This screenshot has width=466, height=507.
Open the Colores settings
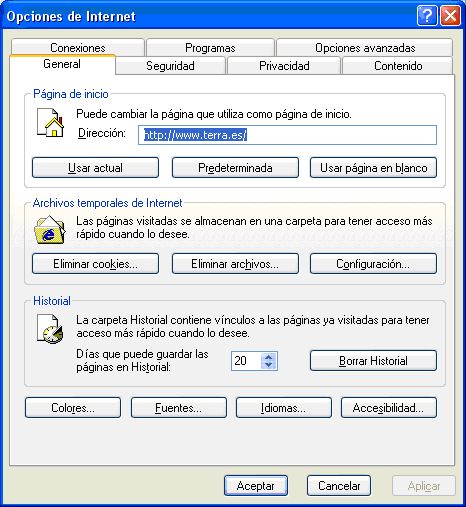tap(73, 407)
